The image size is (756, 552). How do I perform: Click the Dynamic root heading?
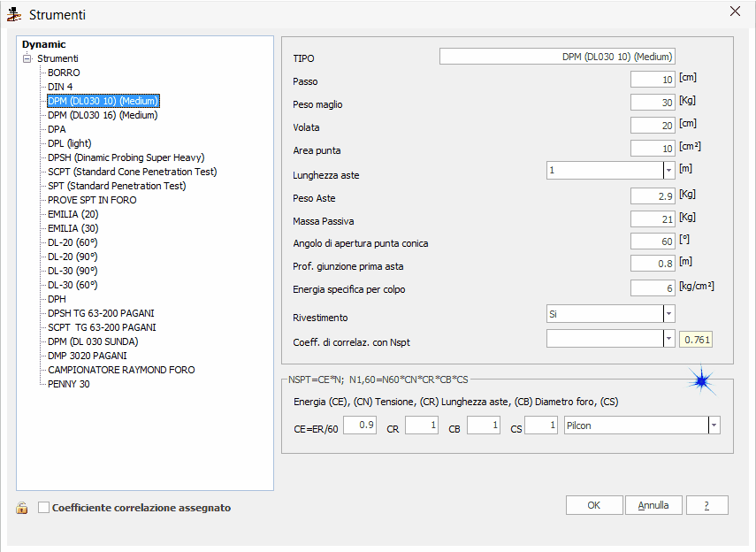point(44,44)
